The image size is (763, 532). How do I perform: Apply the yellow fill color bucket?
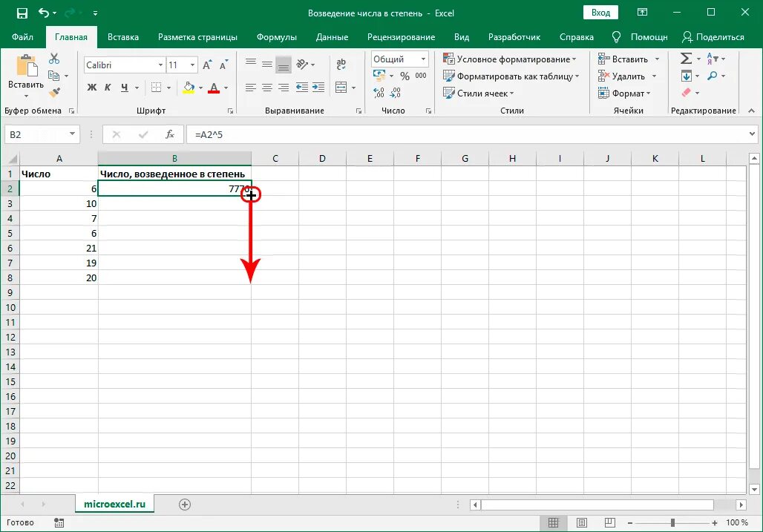click(x=189, y=88)
